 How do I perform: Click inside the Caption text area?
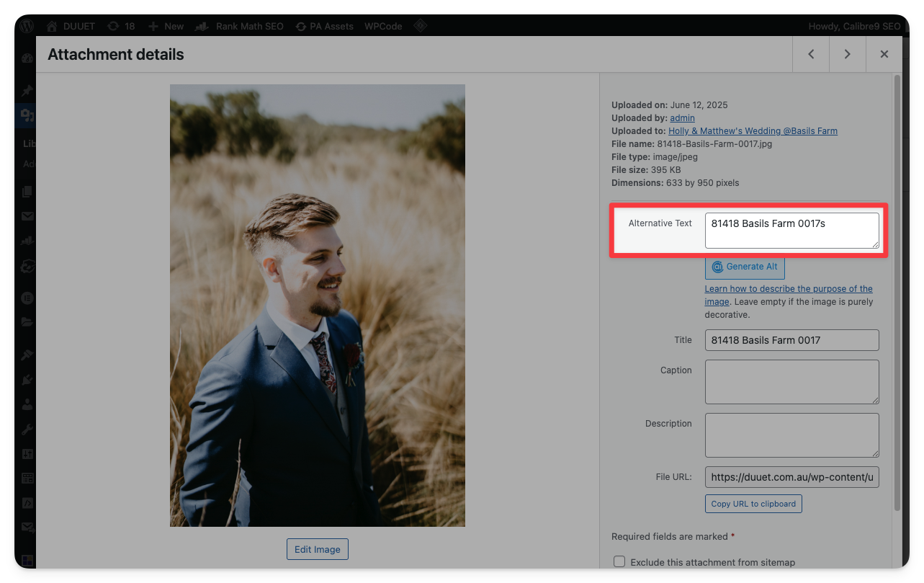(x=791, y=382)
